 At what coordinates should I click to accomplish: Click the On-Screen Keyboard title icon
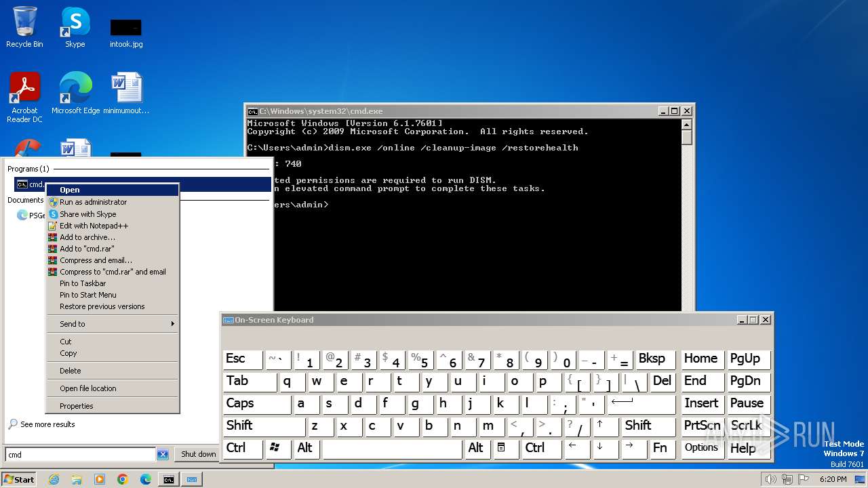coord(229,320)
